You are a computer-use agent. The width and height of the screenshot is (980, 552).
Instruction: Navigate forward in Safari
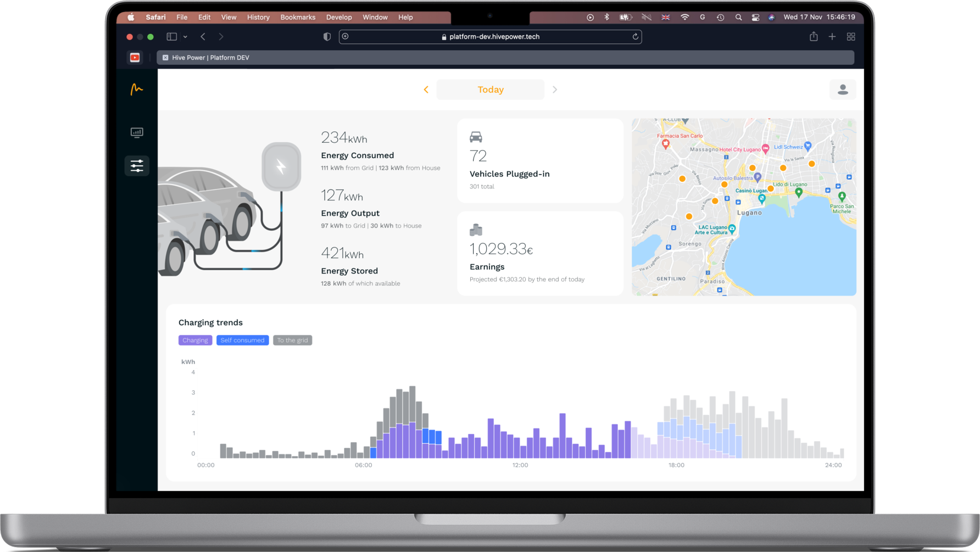pyautogui.click(x=221, y=37)
